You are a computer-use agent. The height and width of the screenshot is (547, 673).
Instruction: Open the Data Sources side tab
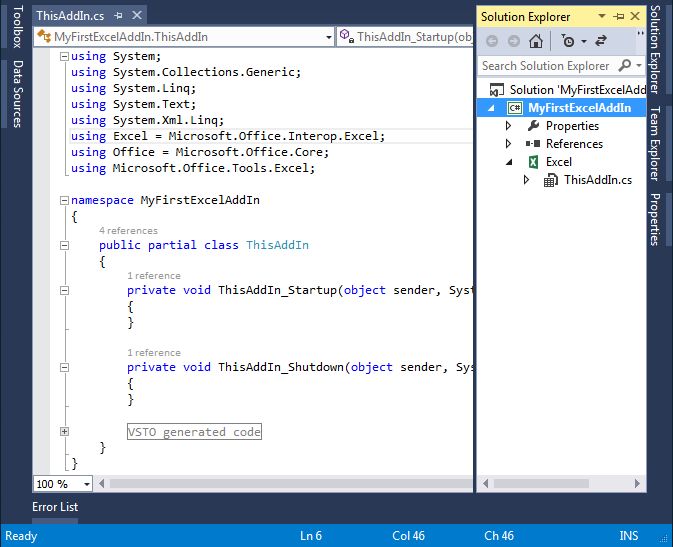[x=17, y=94]
